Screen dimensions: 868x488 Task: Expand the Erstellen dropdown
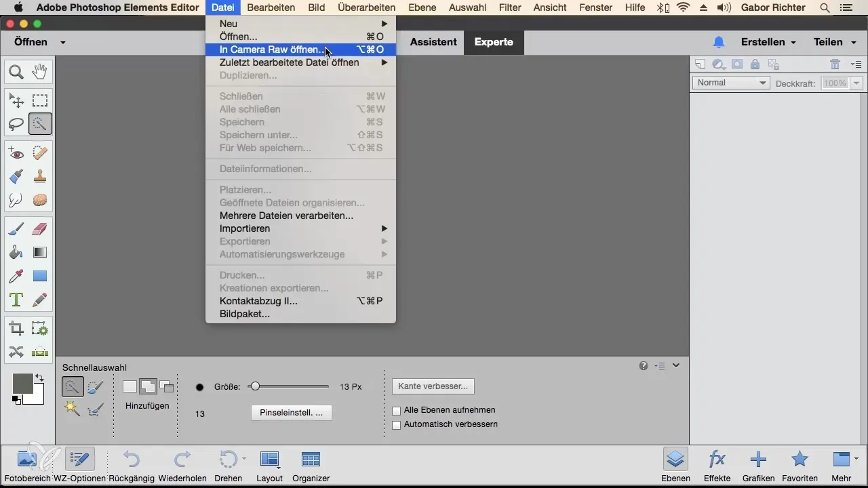pos(768,42)
